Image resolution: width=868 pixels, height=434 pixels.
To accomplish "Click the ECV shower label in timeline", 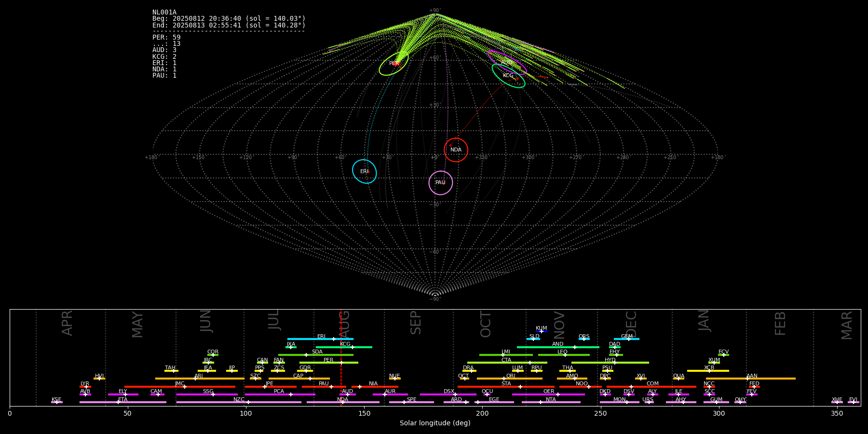I will pyautogui.click(x=723, y=352).
